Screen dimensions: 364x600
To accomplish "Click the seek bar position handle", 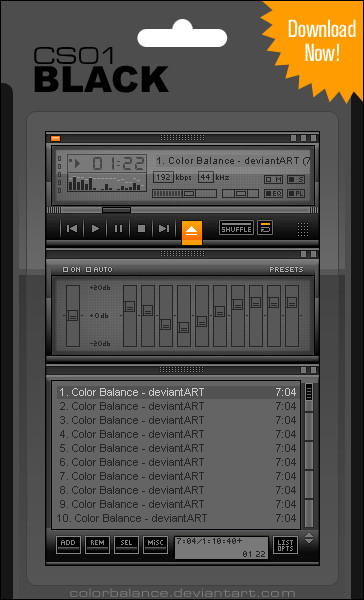I will [116, 210].
